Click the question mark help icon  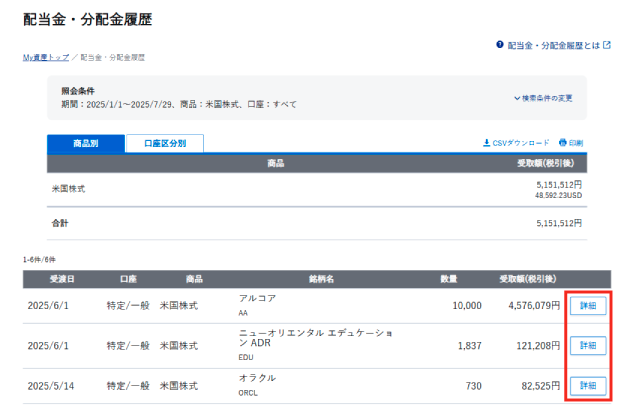[x=500, y=46]
